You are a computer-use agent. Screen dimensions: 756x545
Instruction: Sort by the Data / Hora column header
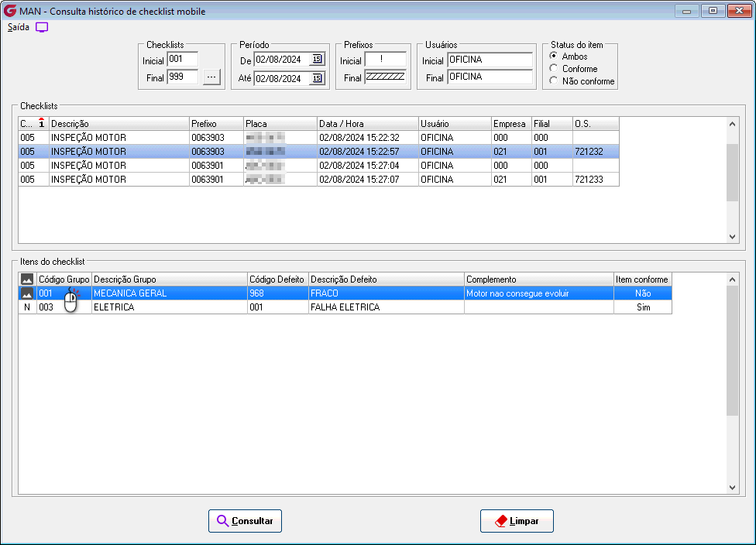click(x=367, y=124)
